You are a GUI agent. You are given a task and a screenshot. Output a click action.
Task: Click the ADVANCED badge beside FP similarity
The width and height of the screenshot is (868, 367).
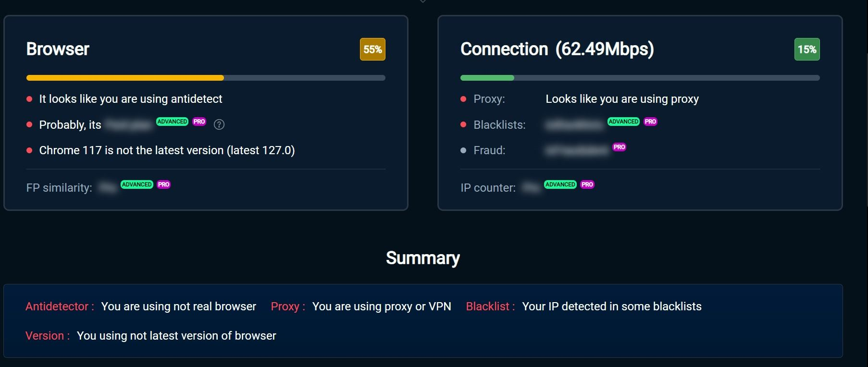coord(137,184)
